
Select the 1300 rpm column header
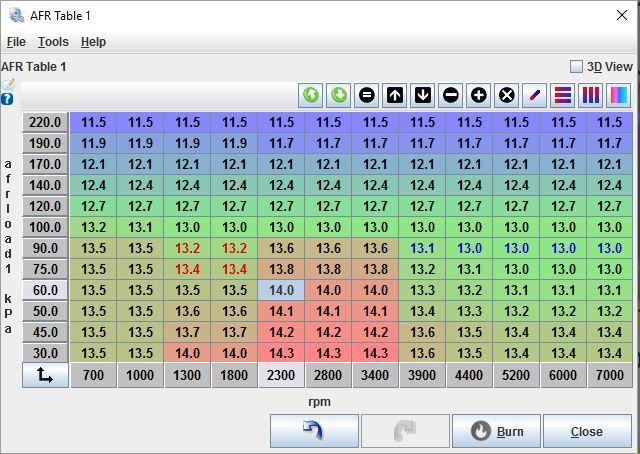(187, 375)
